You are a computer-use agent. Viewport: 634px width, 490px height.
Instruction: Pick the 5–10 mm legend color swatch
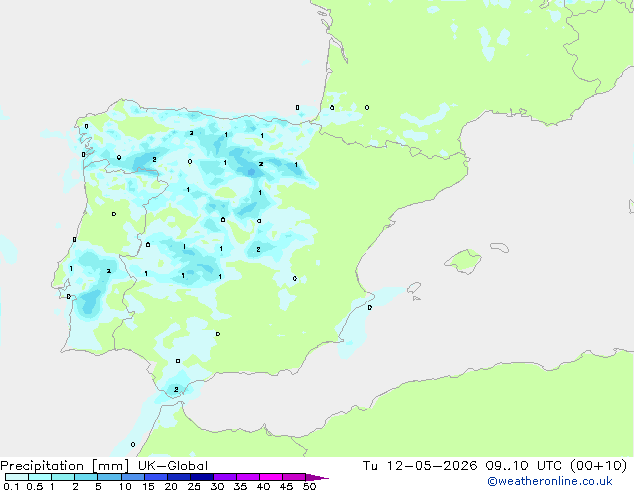[109, 477]
